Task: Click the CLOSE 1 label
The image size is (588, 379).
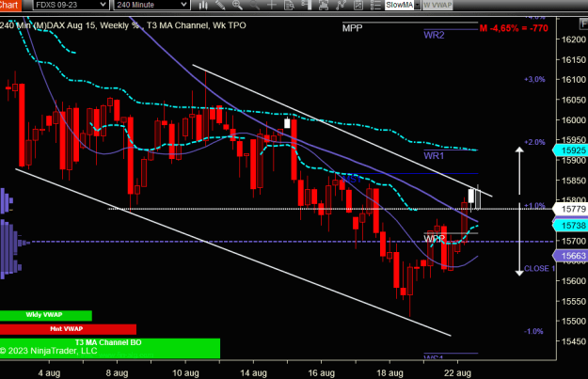Action: (x=539, y=269)
